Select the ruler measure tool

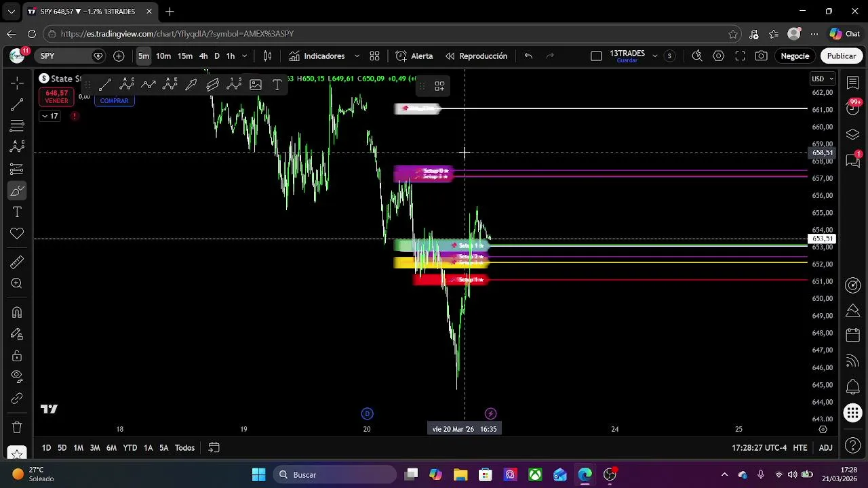(17, 262)
